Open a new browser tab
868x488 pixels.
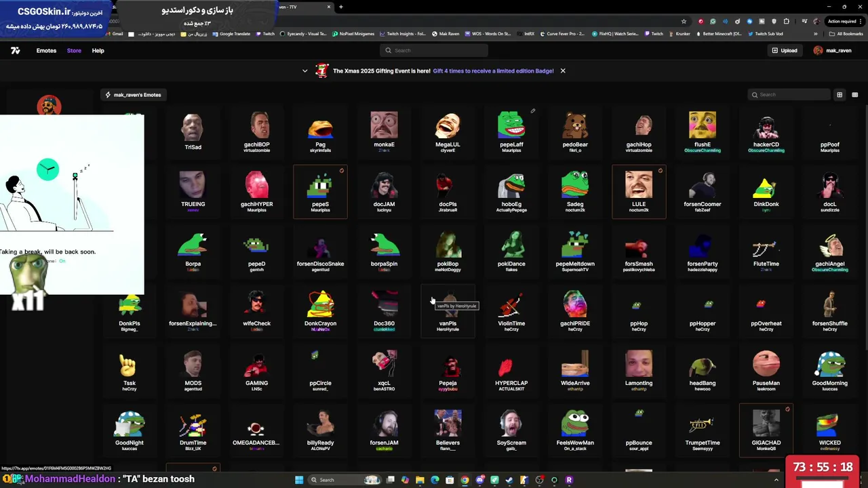coord(341,7)
